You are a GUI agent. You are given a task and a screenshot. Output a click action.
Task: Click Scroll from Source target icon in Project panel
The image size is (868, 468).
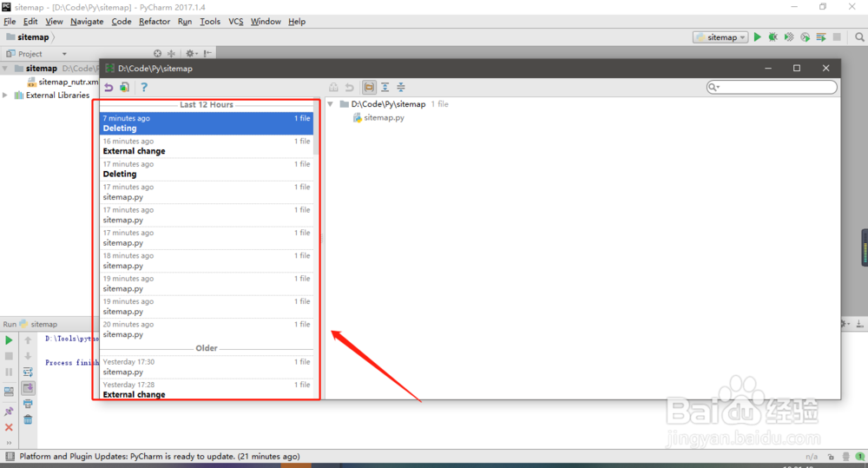[157, 54]
